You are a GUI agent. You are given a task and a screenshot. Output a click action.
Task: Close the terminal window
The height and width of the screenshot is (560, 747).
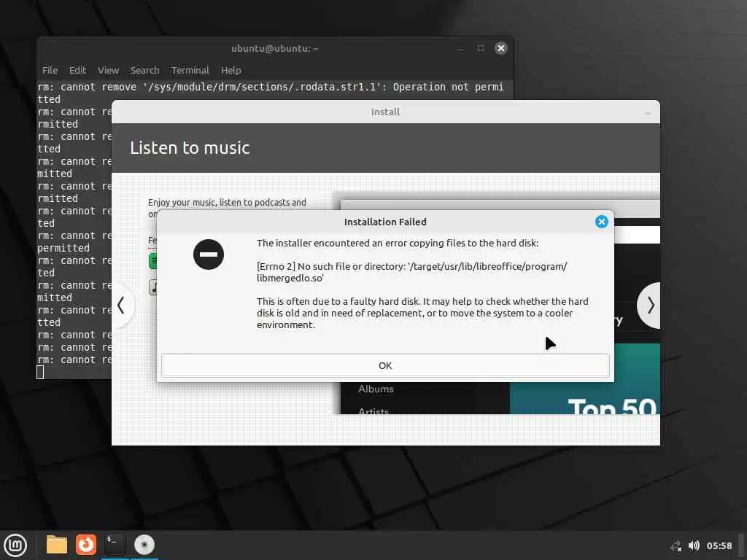(500, 48)
